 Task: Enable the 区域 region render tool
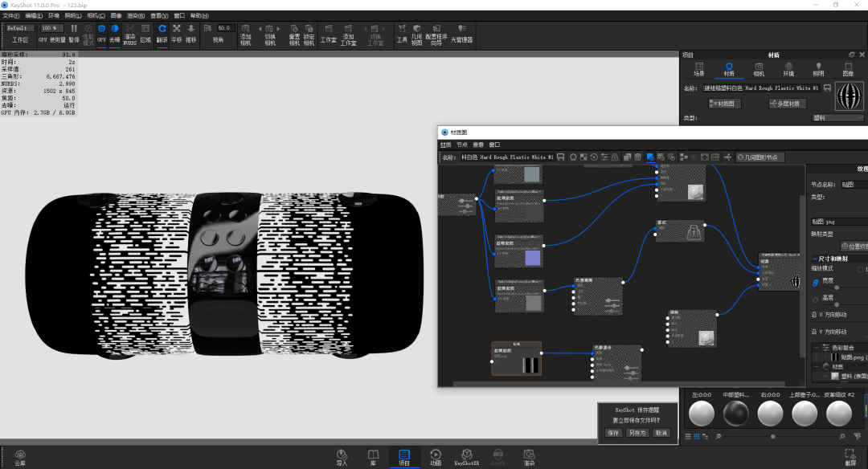[x=145, y=34]
